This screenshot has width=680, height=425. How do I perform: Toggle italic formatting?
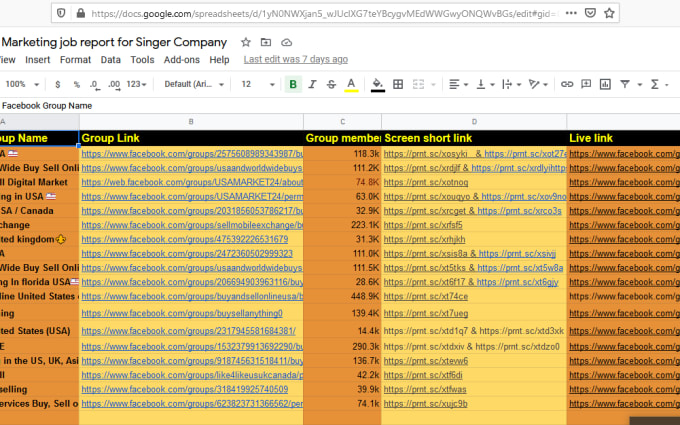pos(312,84)
